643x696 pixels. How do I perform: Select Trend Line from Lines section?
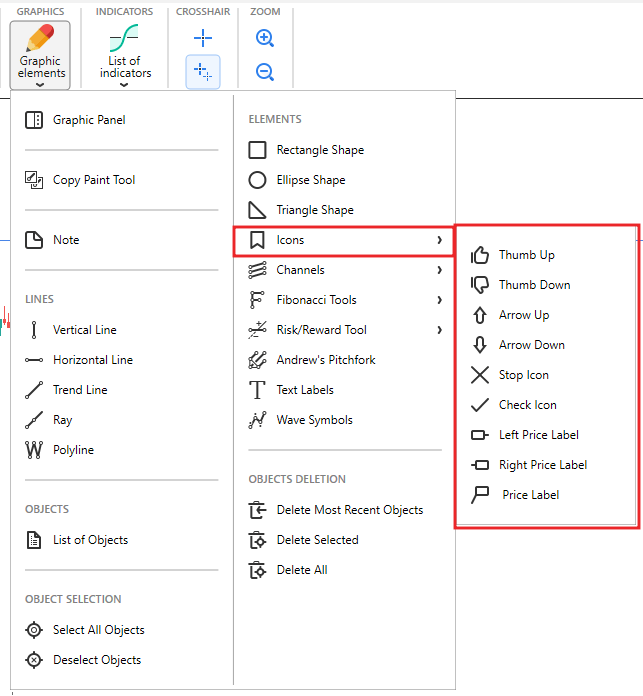pyautogui.click(x=79, y=390)
